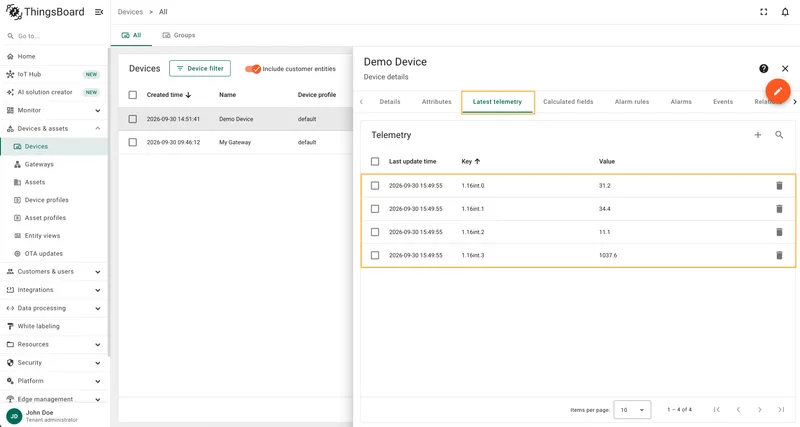Collapse the sidebar menu toggle icon
This screenshot has height=427, width=800.
pyautogui.click(x=99, y=12)
